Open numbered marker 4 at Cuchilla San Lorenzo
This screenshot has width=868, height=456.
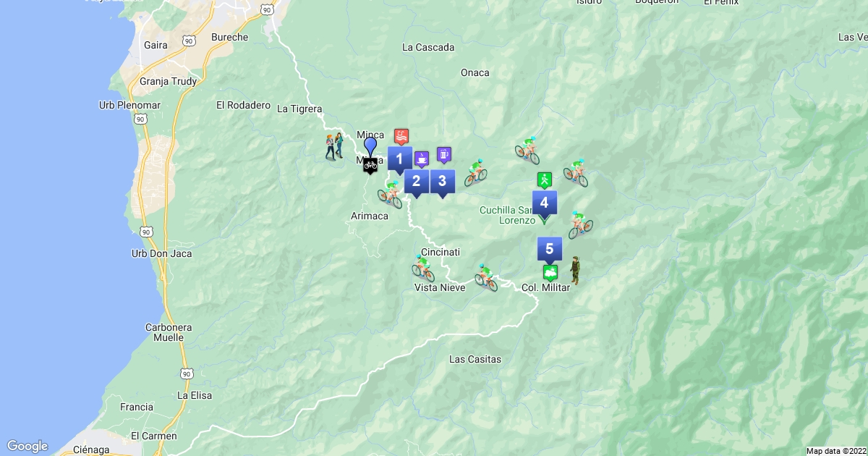tap(544, 203)
